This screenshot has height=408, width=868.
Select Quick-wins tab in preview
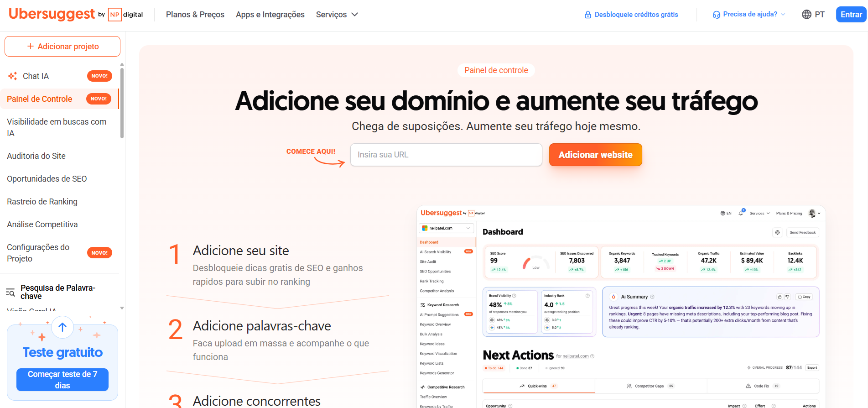[539, 386]
